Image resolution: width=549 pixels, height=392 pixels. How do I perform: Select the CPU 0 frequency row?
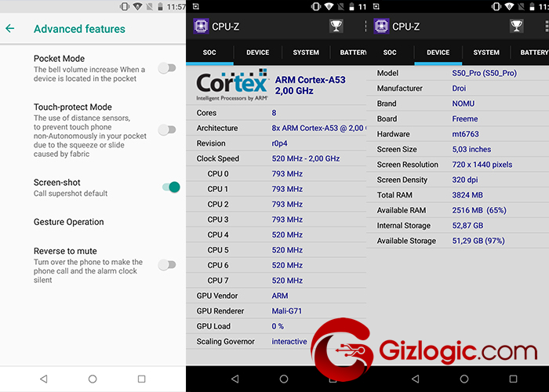[x=276, y=173]
